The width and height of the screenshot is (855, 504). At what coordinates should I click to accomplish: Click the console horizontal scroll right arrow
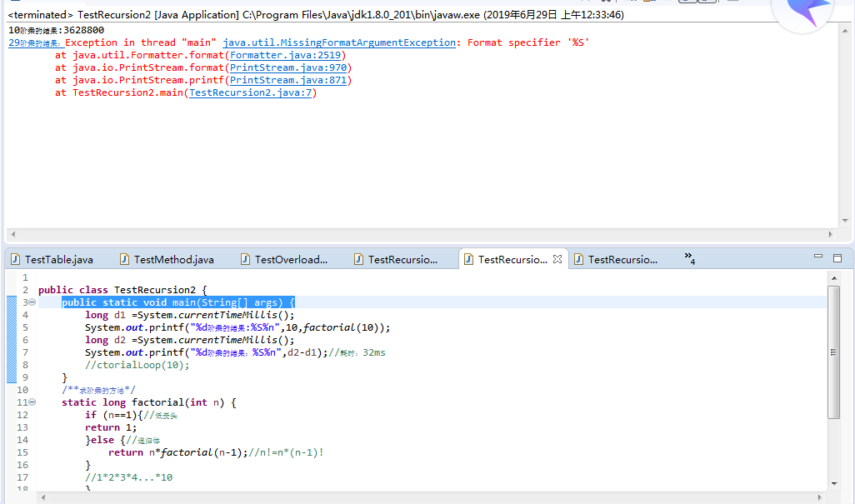(x=831, y=234)
